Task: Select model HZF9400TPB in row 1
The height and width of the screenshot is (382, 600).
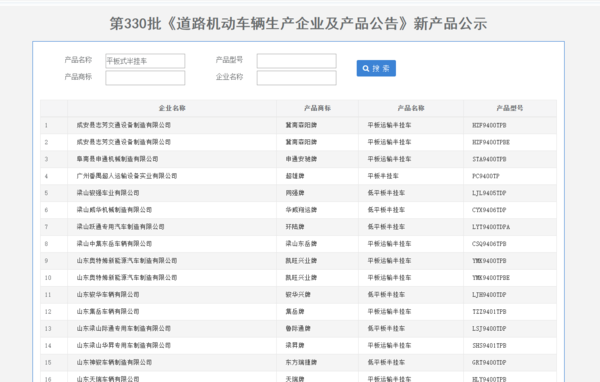Action: pos(489,126)
